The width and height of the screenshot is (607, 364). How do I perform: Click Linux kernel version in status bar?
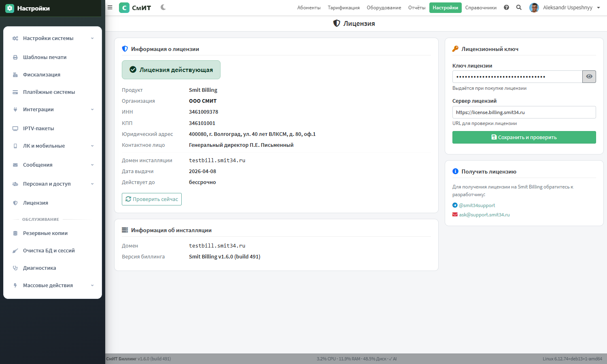572,359
